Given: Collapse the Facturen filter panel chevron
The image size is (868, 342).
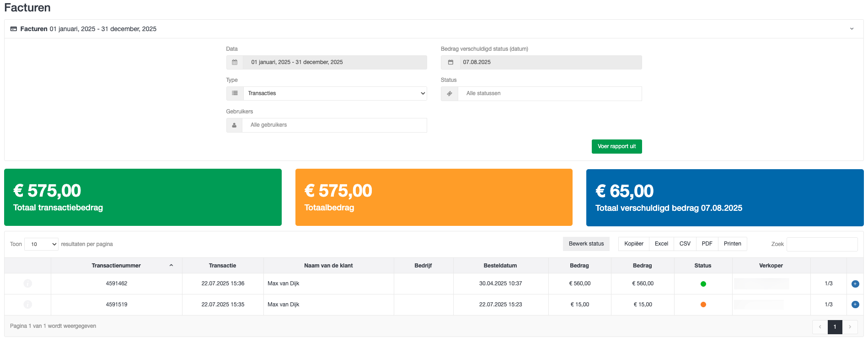Looking at the screenshot, I should pos(852,29).
